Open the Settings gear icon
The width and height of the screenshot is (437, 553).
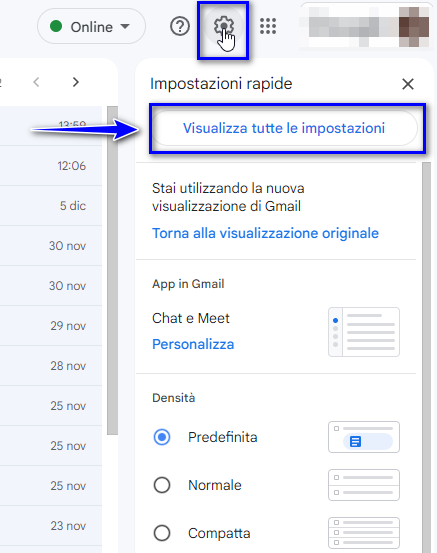point(224,26)
